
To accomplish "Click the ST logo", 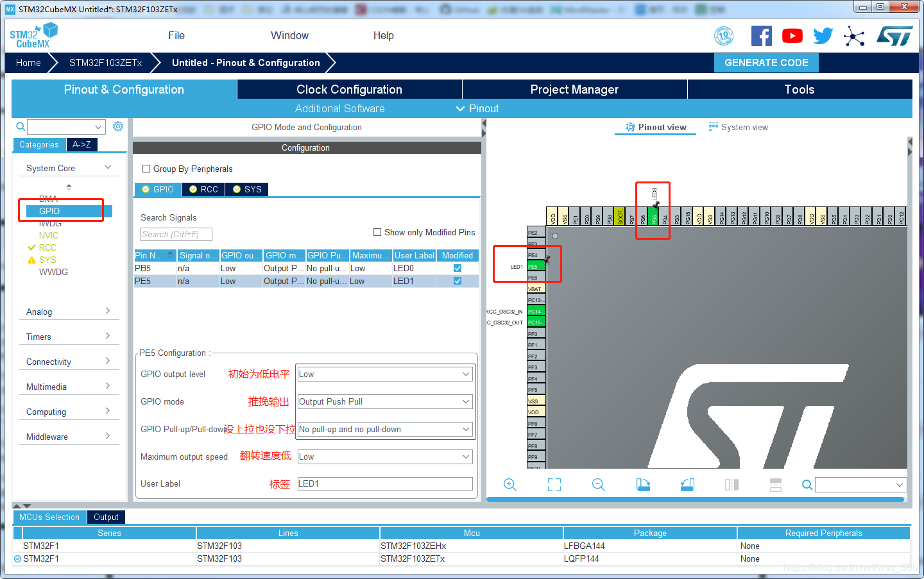I will 894,36.
